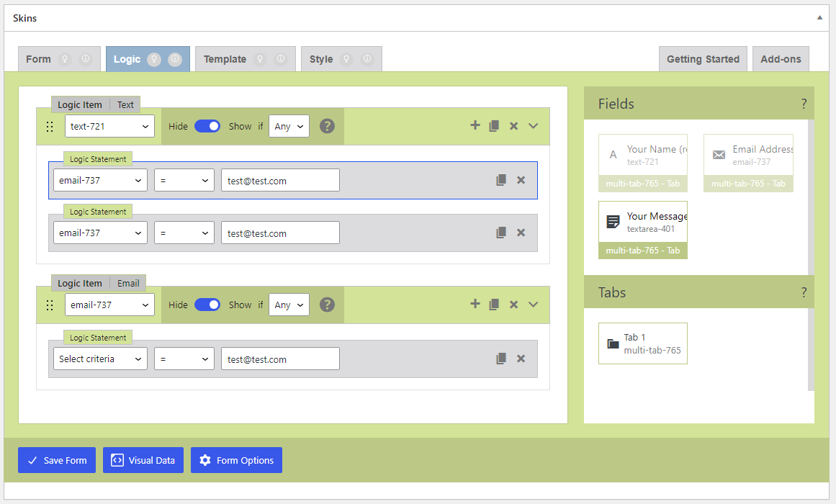This screenshot has width=836, height=504.
Task: Open the Getting Started tab
Action: (703, 59)
